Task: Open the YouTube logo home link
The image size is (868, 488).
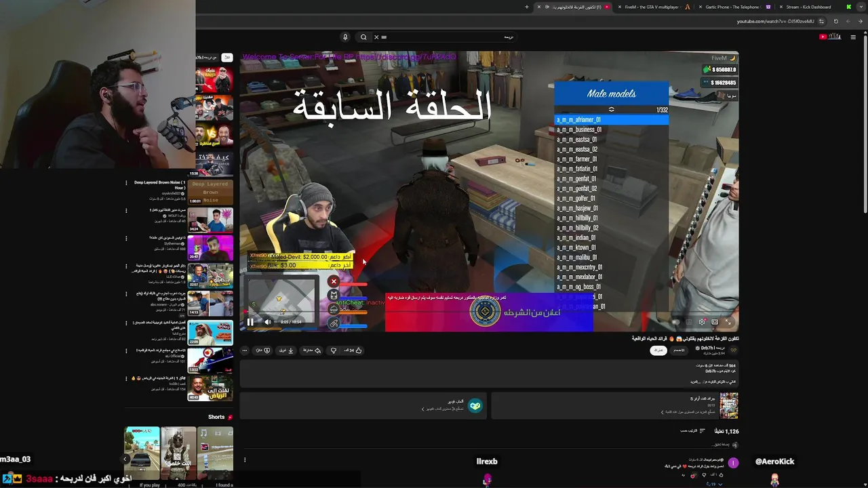Action: click(x=830, y=37)
